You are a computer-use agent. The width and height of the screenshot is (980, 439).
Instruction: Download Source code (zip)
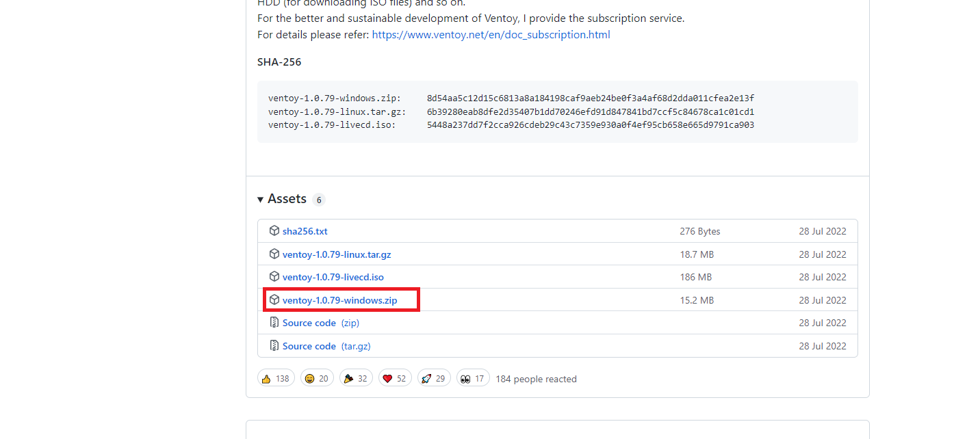321,323
